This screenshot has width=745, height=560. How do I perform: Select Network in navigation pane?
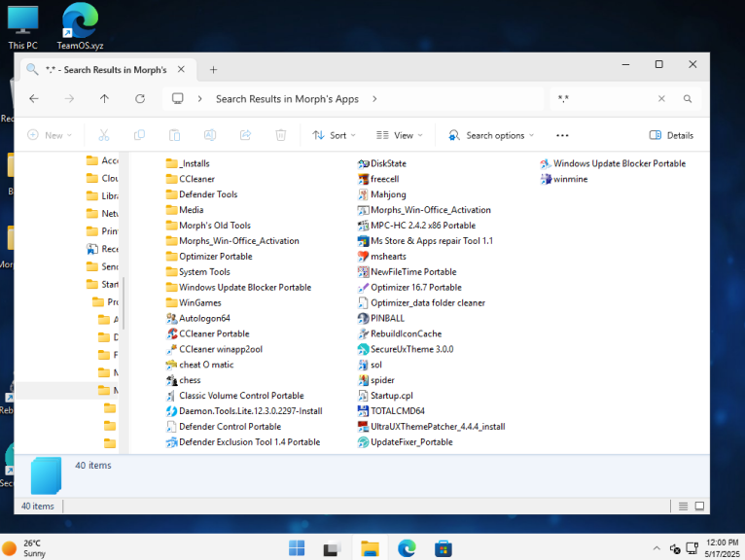point(103,214)
